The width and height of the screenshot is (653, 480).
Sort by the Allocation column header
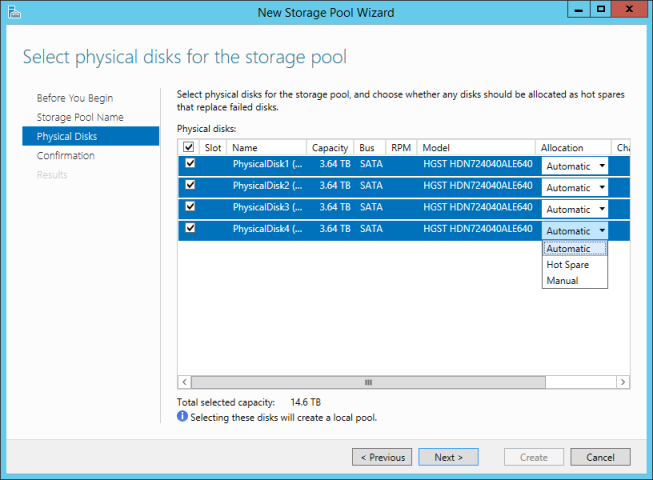coord(573,148)
